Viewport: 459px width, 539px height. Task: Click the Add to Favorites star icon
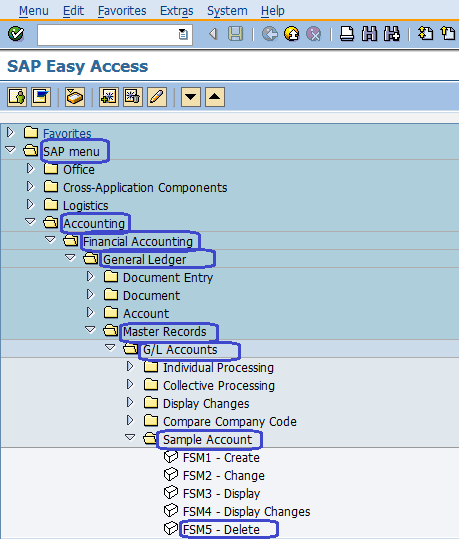109,97
